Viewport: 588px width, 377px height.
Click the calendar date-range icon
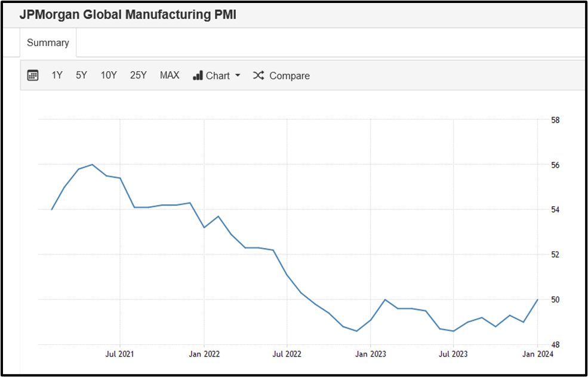33,75
